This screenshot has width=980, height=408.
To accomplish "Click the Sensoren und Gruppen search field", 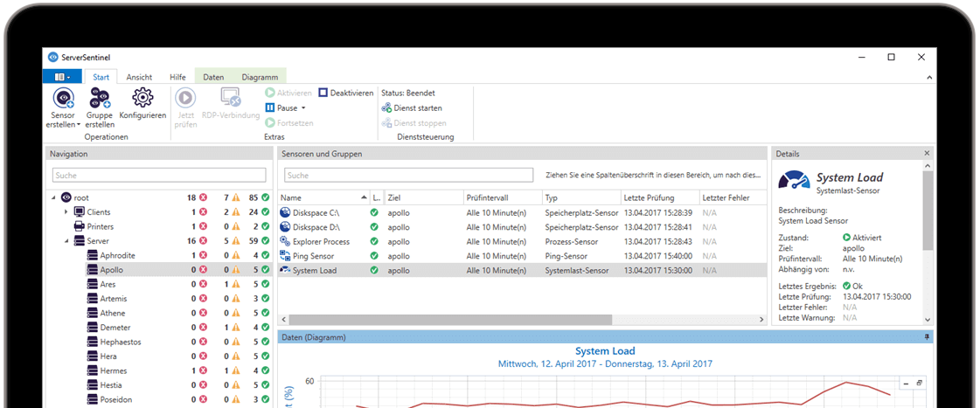I will coord(409,176).
